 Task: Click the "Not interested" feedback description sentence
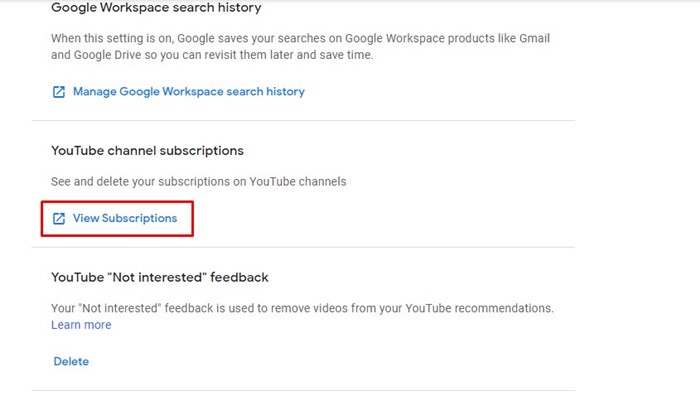(300, 308)
